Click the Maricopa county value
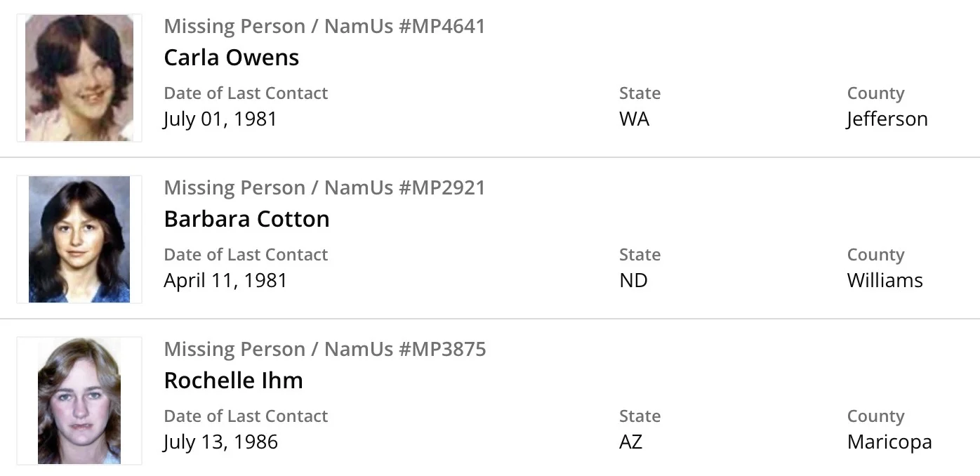Screen dimensions: 980x476 889,442
